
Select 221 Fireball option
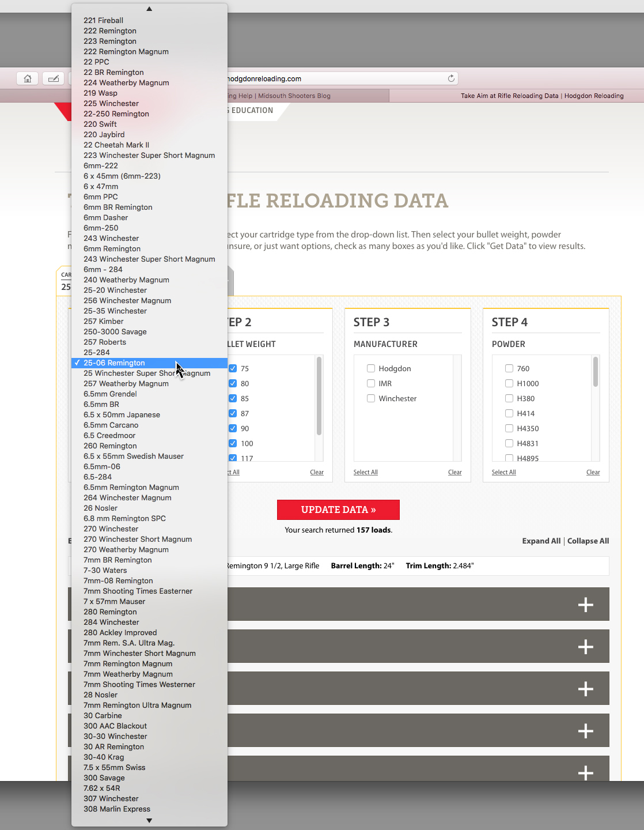149,21
